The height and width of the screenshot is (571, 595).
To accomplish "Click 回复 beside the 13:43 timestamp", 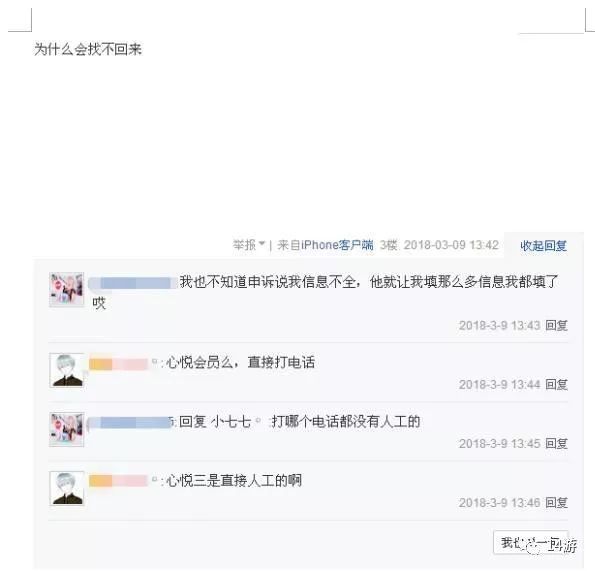I will coord(556,326).
